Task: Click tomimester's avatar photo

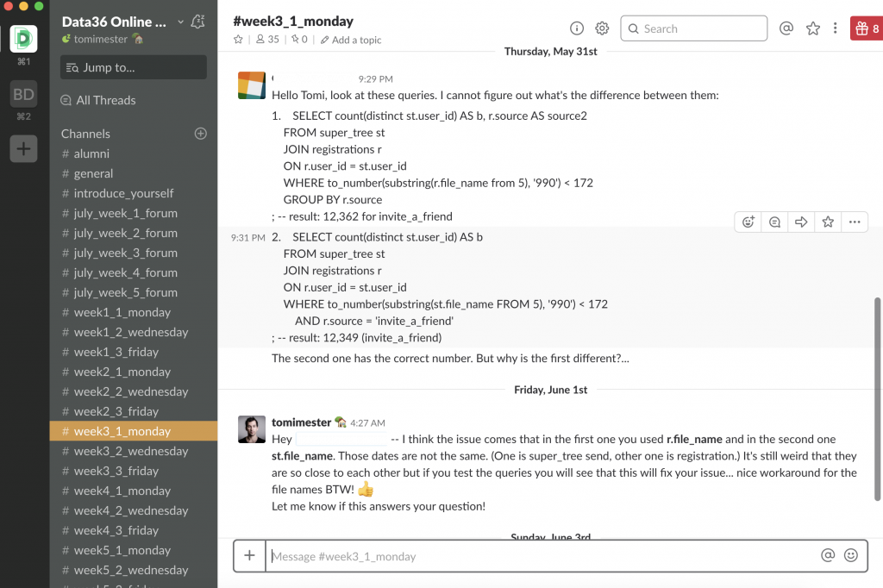Action: coord(252,429)
